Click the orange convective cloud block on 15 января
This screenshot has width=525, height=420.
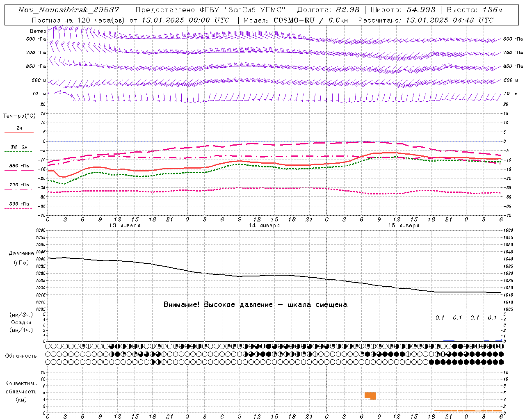point(371,396)
